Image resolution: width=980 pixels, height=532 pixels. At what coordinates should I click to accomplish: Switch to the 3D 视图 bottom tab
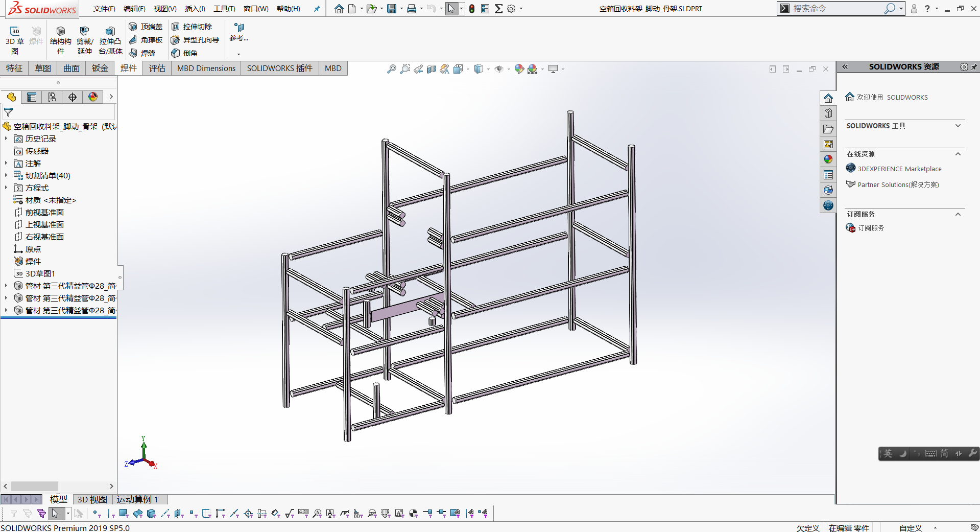92,499
